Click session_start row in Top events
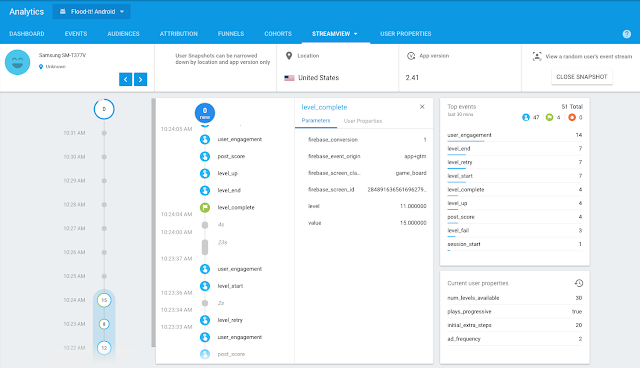Viewport: 640px width, 368px height. click(x=515, y=244)
